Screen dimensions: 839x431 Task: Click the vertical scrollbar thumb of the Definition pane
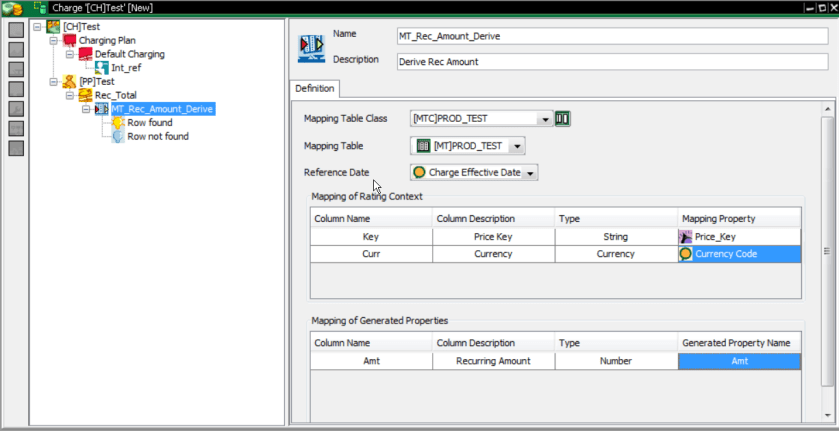pos(827,249)
